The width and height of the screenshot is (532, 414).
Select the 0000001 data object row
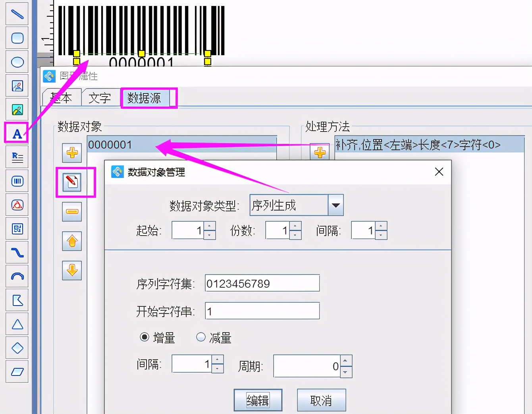point(182,144)
